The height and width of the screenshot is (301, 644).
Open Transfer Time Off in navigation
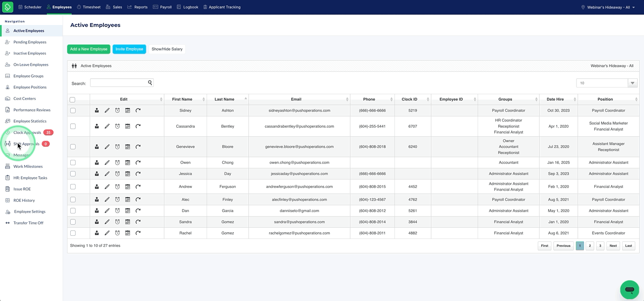tap(28, 223)
